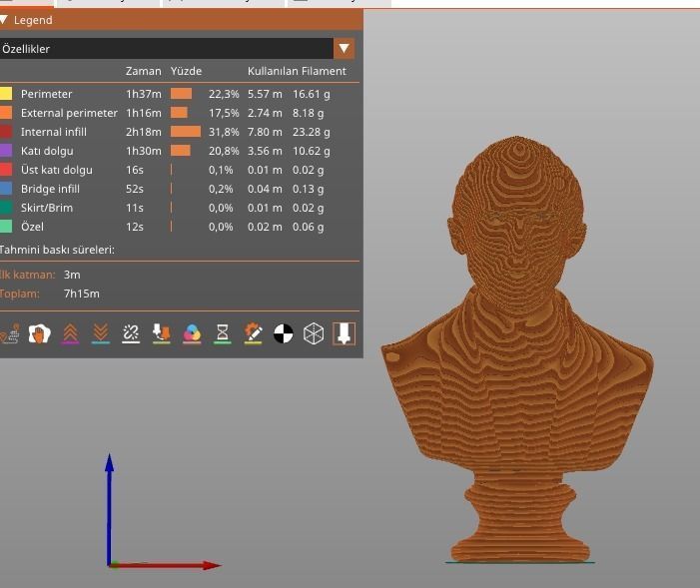Click Internal infill weight 23.28 g
700x588 pixels.
(312, 132)
